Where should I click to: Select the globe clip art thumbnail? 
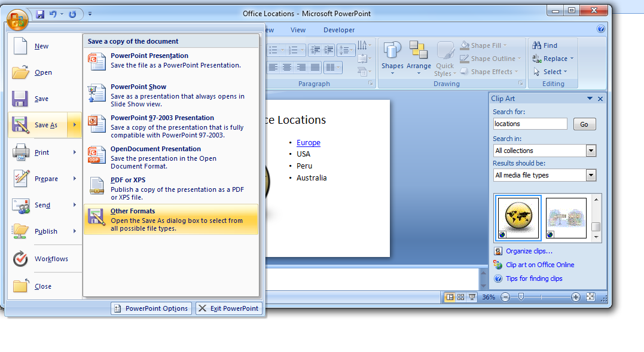[x=517, y=218]
